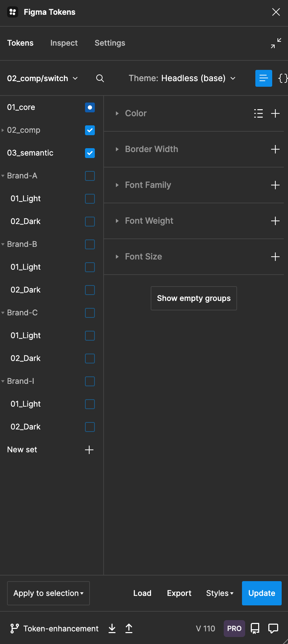The height and width of the screenshot is (644, 288).
Task: Click the Show empty groups button
Action: point(194,298)
